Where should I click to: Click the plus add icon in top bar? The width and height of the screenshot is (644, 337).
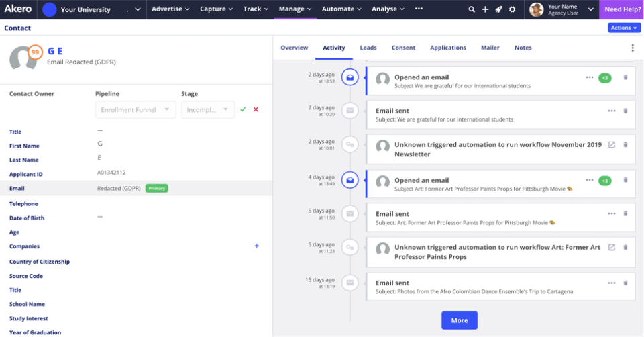[485, 9]
